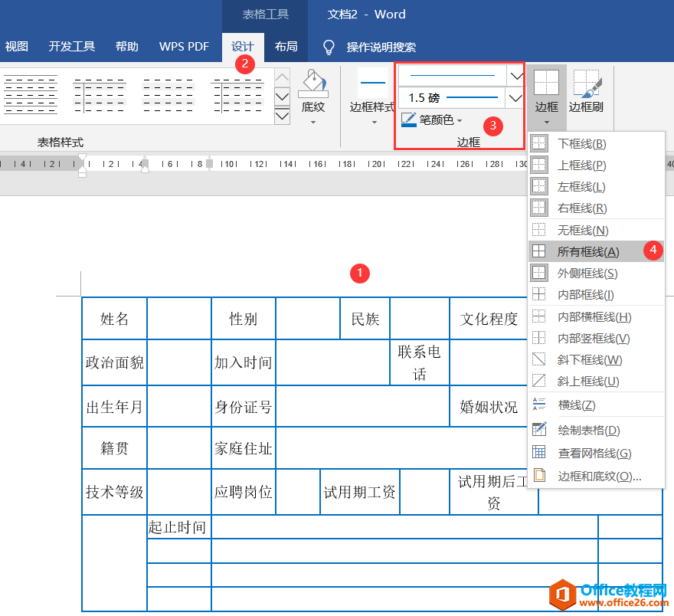Click the 出生年月 table cell
The image size is (674, 616).
[114, 406]
